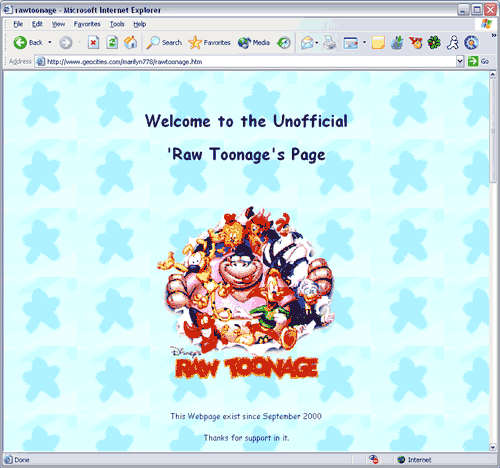Image resolution: width=500 pixels, height=468 pixels.
Task: Click the Internet zone globe icon
Action: [x=401, y=460]
